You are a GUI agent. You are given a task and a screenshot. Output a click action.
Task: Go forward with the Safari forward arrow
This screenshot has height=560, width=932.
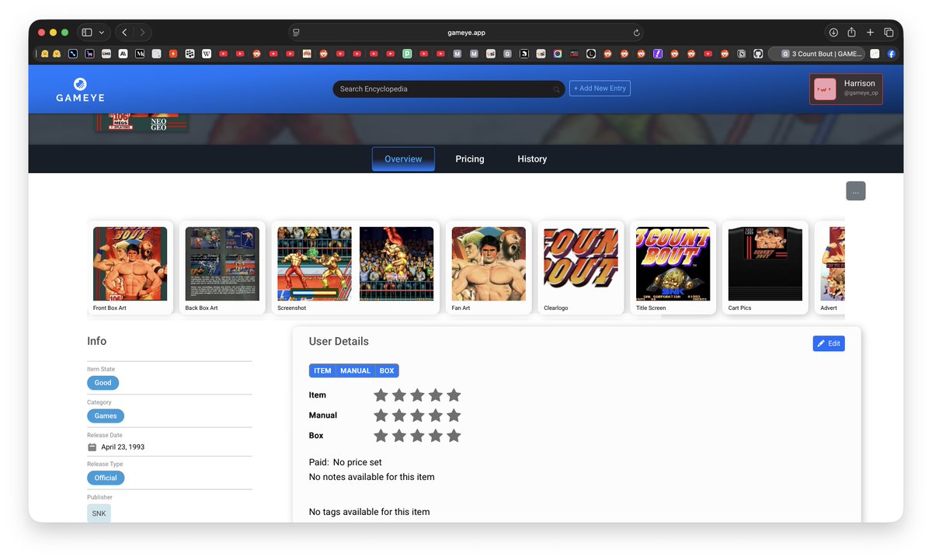tap(142, 33)
